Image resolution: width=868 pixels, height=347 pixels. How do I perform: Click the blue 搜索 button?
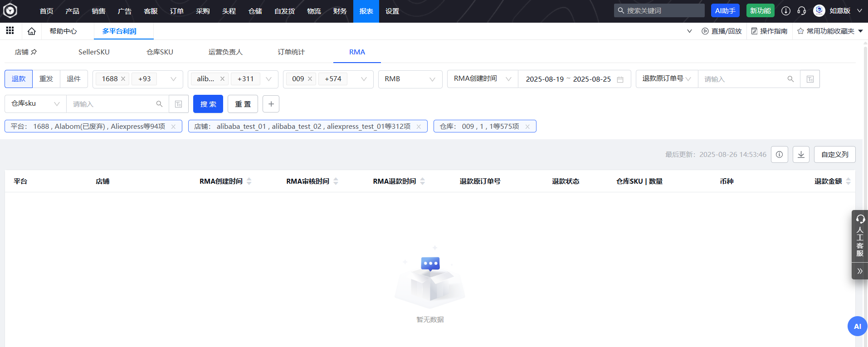point(208,104)
